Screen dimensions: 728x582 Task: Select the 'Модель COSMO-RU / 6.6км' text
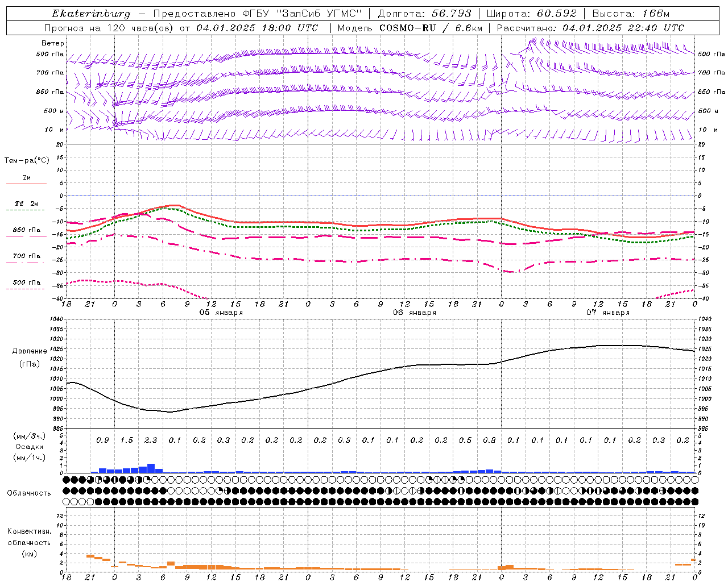[x=409, y=28]
